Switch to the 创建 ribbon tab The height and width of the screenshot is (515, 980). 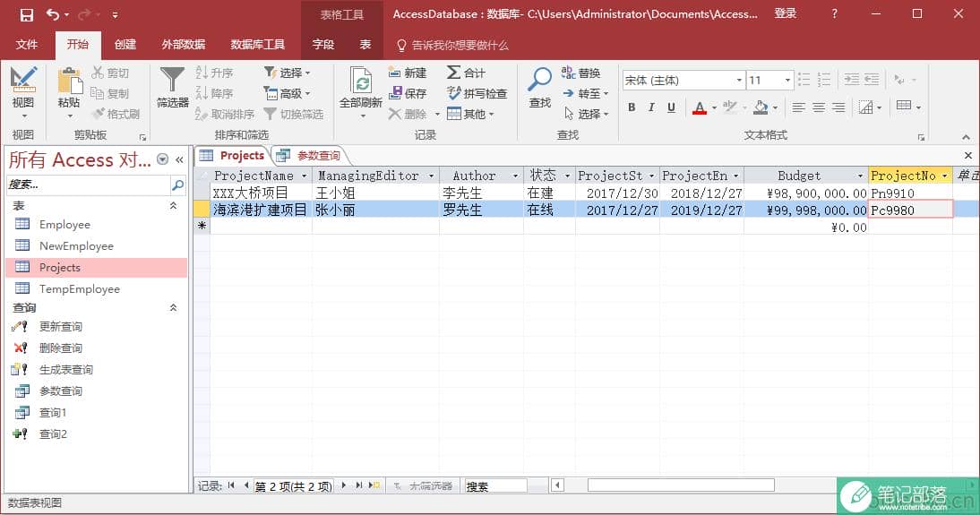click(125, 45)
